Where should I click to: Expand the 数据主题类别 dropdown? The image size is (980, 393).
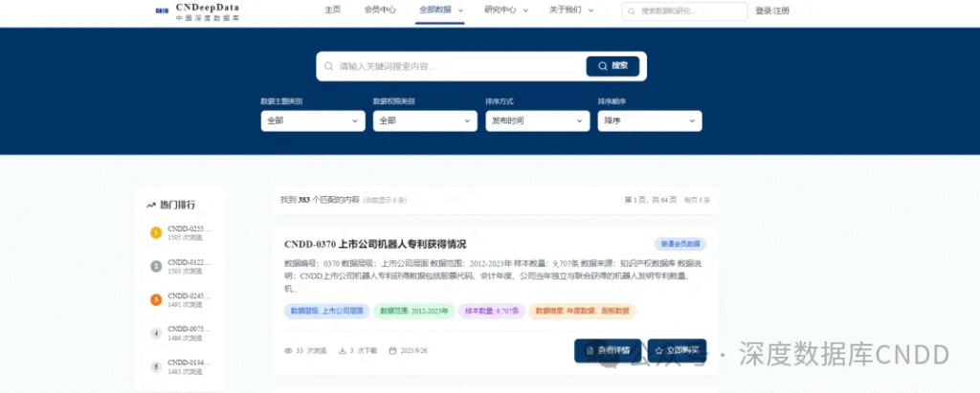(x=313, y=121)
